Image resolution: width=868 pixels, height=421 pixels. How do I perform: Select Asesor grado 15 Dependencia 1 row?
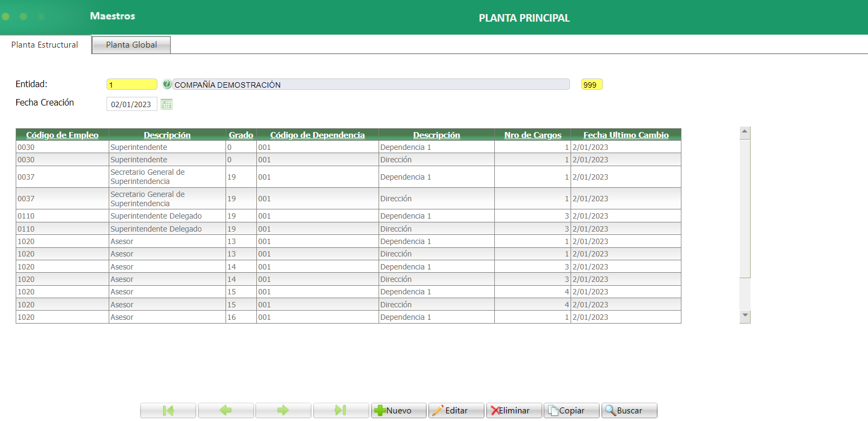click(348, 292)
